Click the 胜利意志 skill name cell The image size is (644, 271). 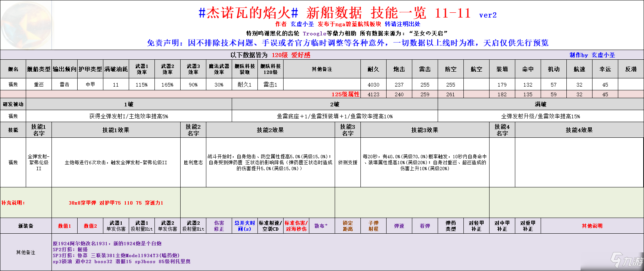(193, 162)
